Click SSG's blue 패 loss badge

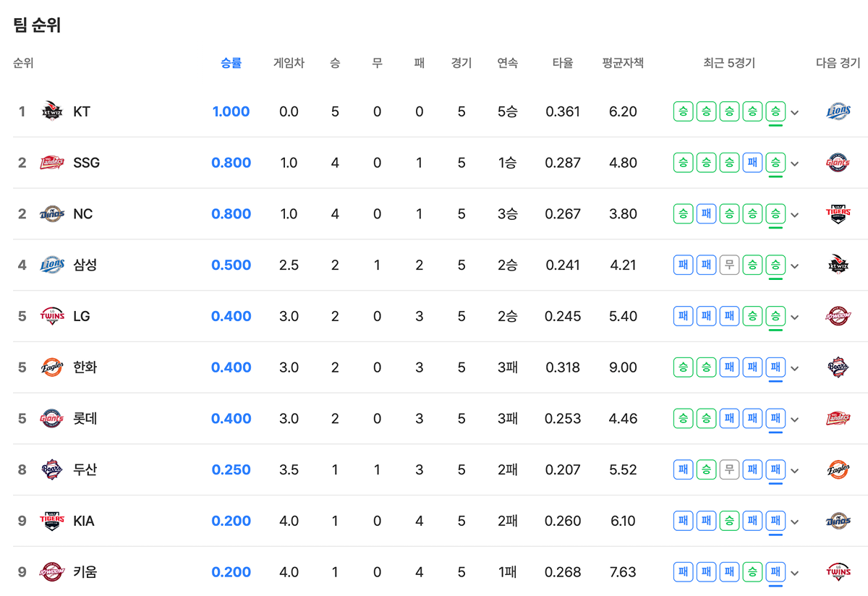[752, 163]
